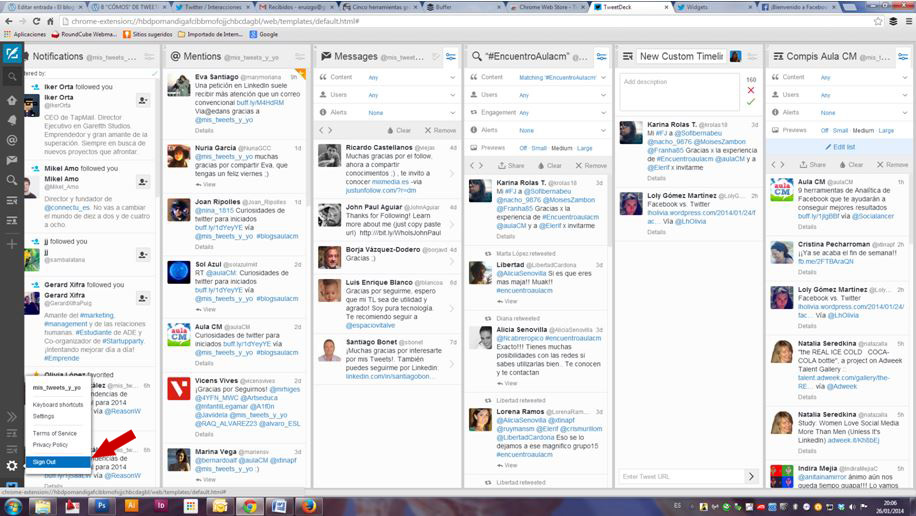Viewport: 916px width, 516px height.
Task: Click the plus icon to add a column
Action: click(x=11, y=244)
